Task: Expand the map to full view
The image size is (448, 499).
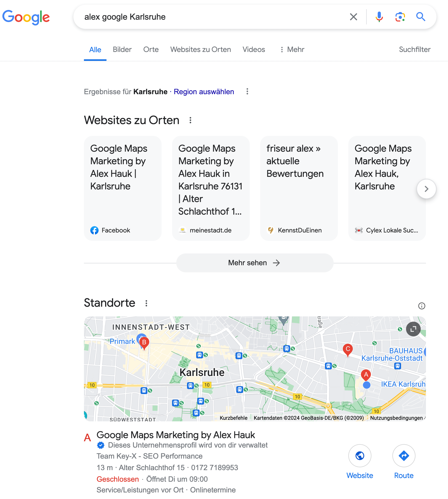Action: [x=413, y=329]
